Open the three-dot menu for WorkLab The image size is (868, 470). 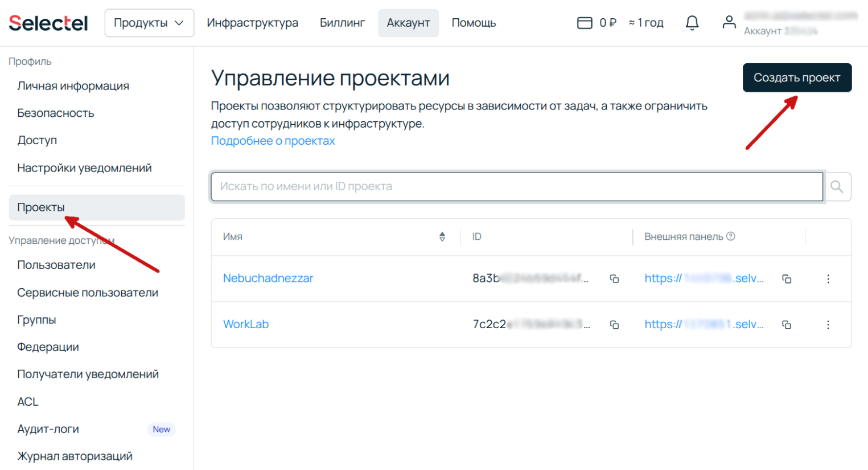[828, 325]
